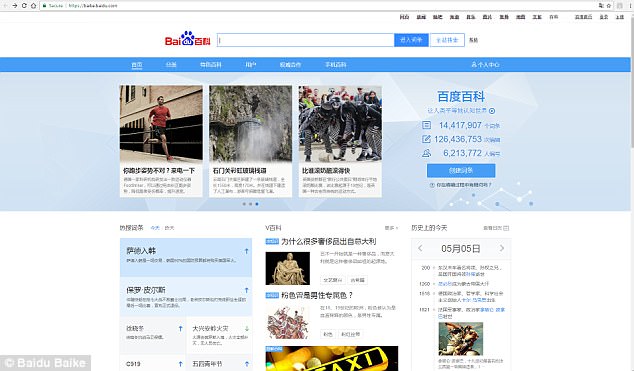This screenshot has width=634, height=371.
Task: Click the document icon beside 14,417,907
Action: coord(426,125)
